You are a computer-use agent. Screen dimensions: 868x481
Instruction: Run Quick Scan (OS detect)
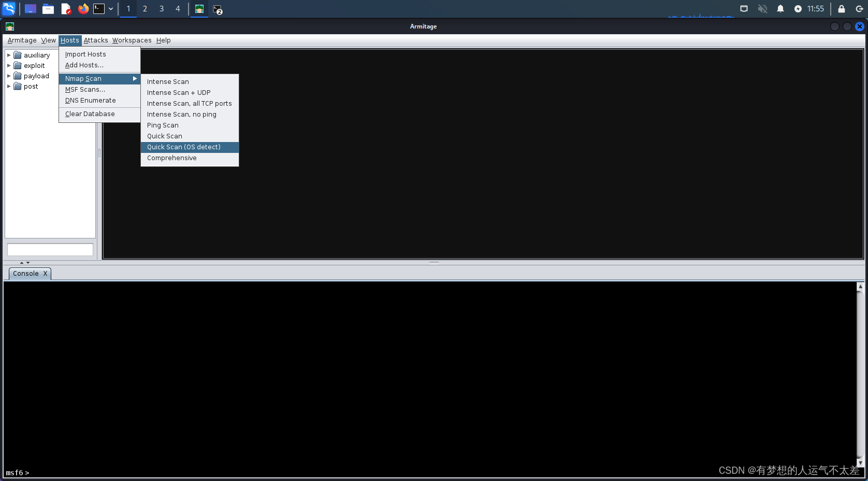click(x=190, y=147)
